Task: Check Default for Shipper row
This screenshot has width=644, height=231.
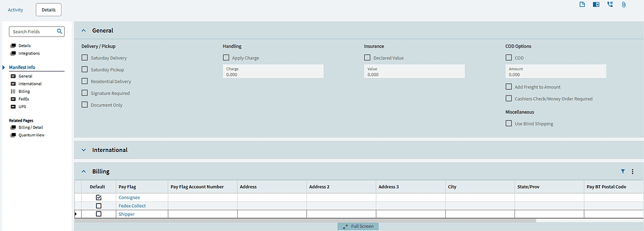Action: click(99, 214)
